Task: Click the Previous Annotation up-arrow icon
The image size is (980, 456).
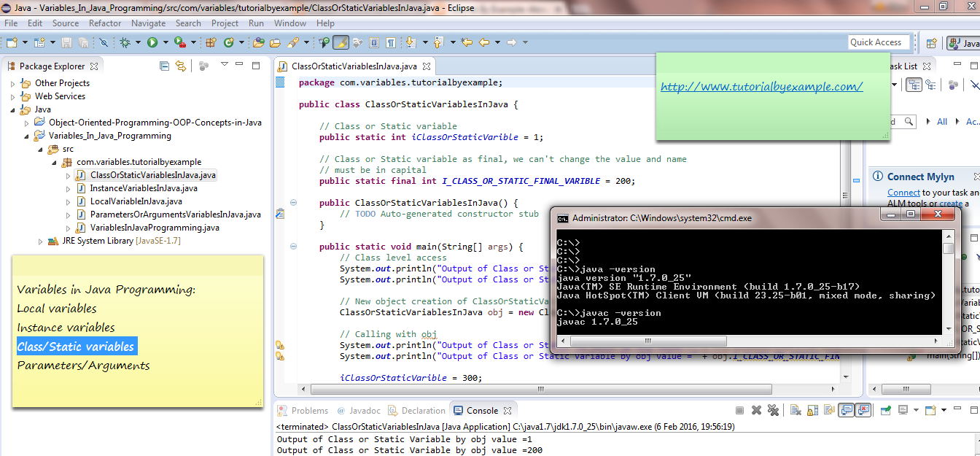Action: (437, 42)
